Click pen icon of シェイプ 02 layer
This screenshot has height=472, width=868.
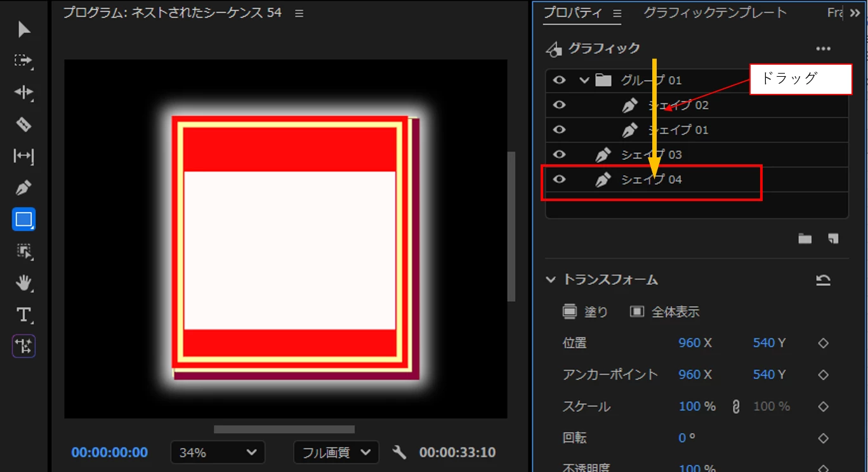(629, 105)
